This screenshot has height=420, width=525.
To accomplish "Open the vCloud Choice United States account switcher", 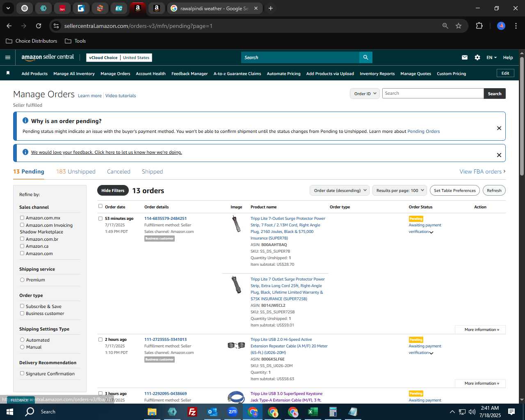I will (119, 57).
